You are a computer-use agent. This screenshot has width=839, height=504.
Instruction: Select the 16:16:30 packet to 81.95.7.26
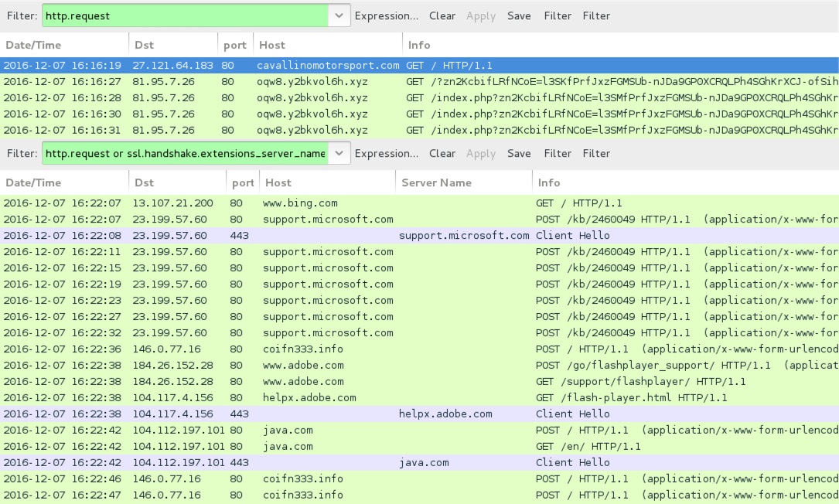tap(419, 114)
